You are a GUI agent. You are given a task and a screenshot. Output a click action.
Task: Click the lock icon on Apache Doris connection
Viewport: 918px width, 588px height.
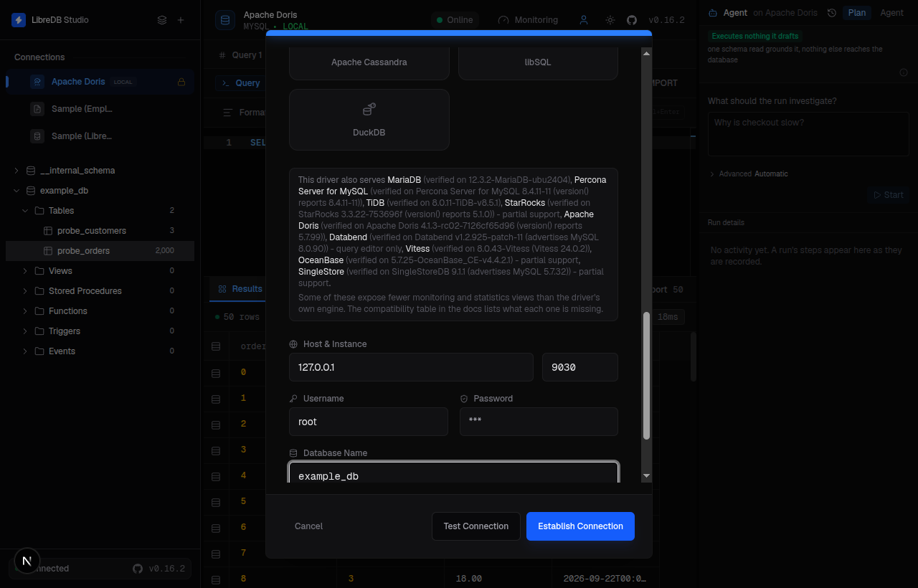(181, 82)
